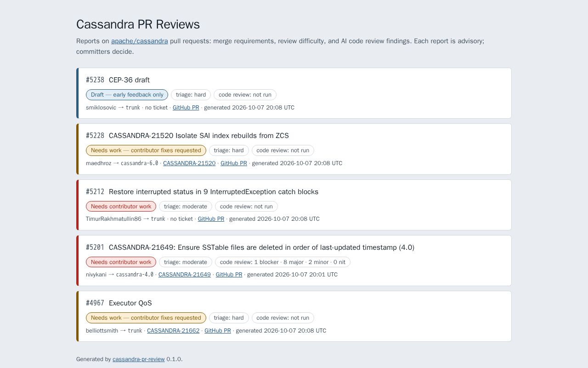Click 'code review: not run' pill on #4967
588x368 pixels.
click(x=283, y=317)
